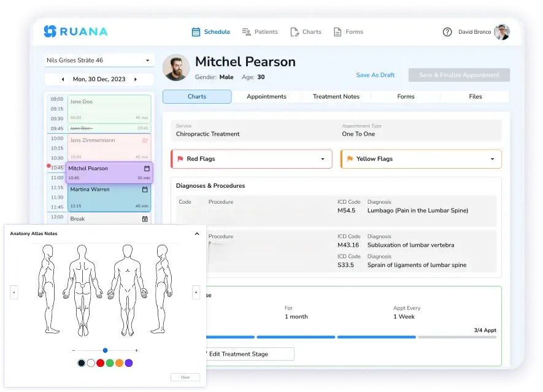Viewport: 543px width, 392px height.
Task: Click the help question mark icon
Action: pyautogui.click(x=447, y=32)
